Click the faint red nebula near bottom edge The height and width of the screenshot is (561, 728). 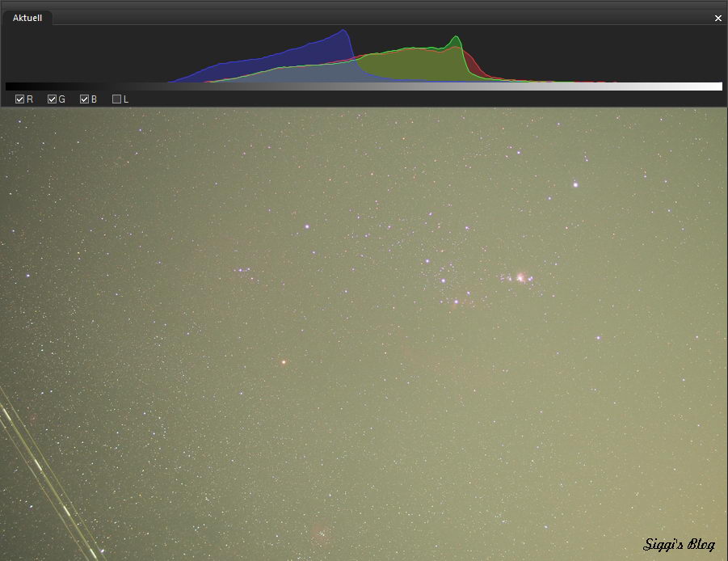[322, 533]
